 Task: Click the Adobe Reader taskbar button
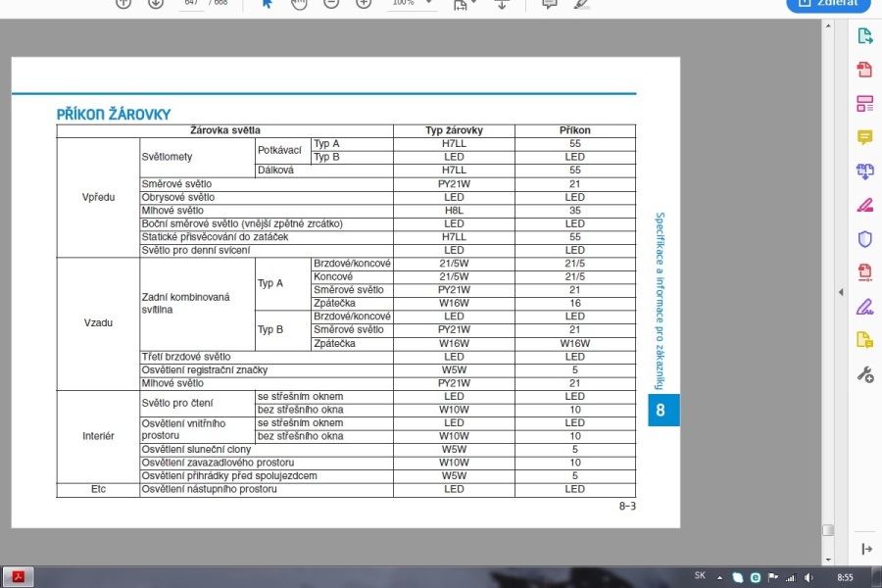coord(18,577)
